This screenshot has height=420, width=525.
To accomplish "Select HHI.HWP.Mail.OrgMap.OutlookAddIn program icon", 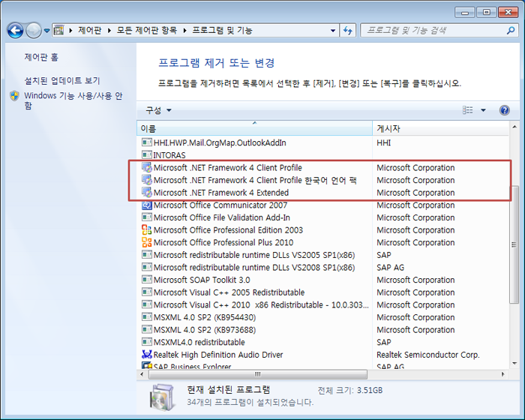I will click(x=147, y=142).
